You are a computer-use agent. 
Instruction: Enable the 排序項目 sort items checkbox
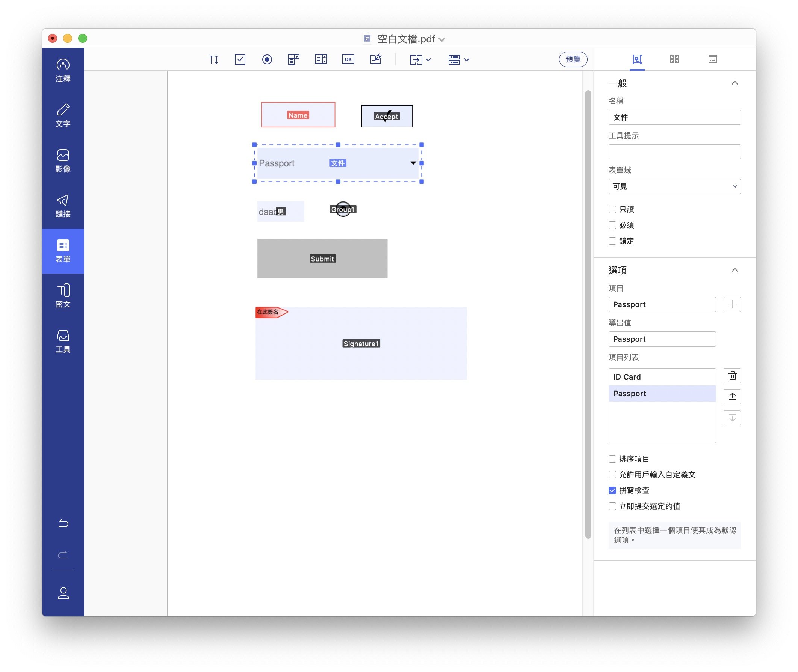[612, 459]
